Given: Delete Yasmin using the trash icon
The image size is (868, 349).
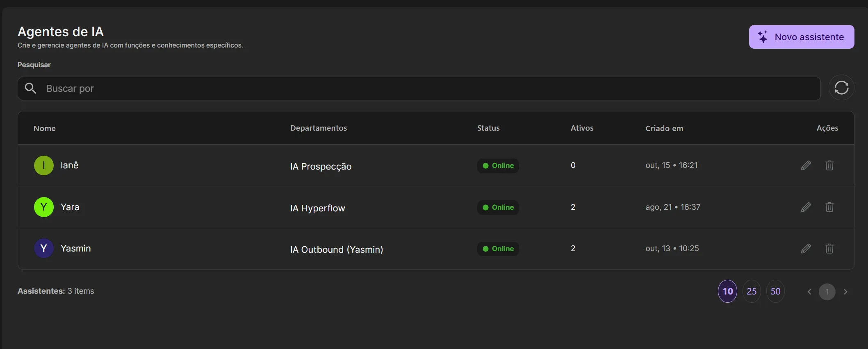Looking at the screenshot, I should 829,249.
